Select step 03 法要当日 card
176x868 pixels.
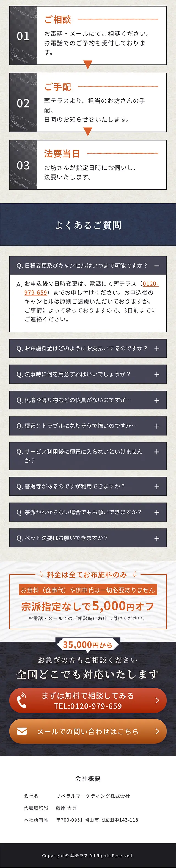88,165
